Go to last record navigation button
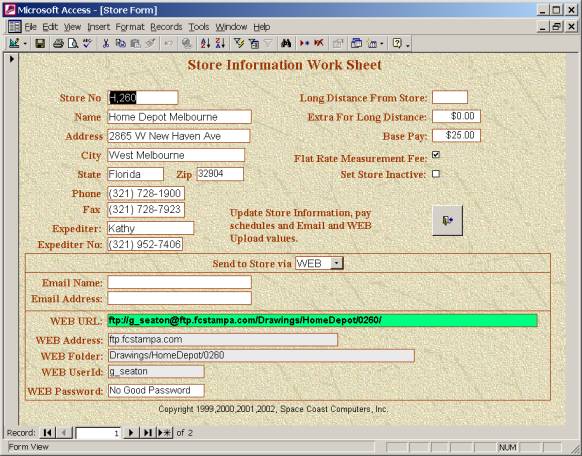 click(x=148, y=433)
